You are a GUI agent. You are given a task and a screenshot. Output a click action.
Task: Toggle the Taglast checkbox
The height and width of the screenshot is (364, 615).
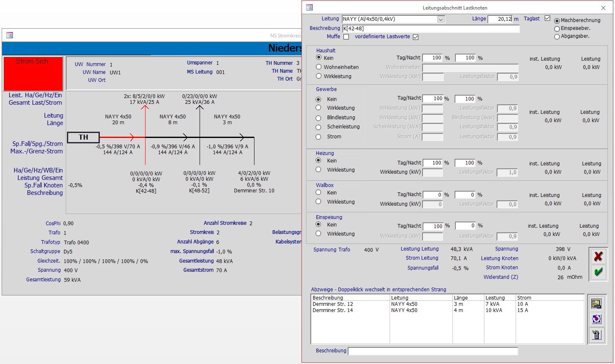point(547,18)
